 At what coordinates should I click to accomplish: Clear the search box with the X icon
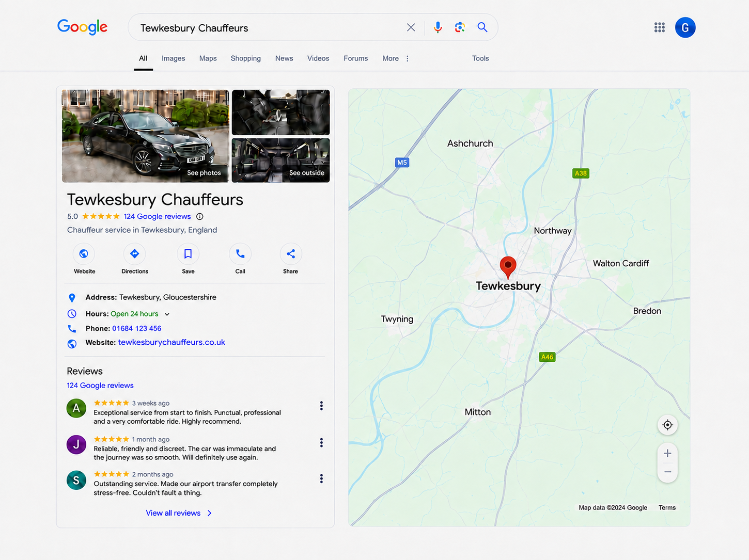(x=411, y=27)
